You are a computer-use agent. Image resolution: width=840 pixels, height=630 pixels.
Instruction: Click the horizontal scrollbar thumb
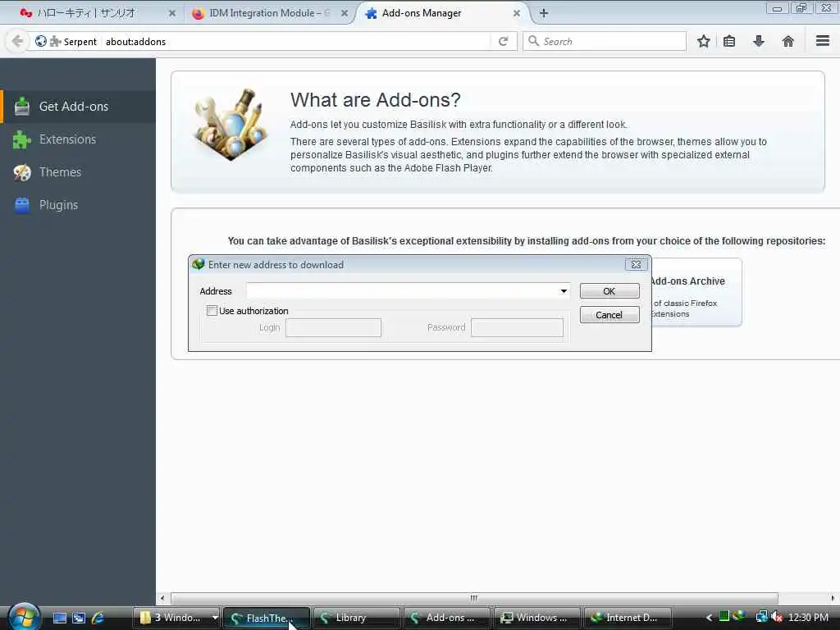474,598
